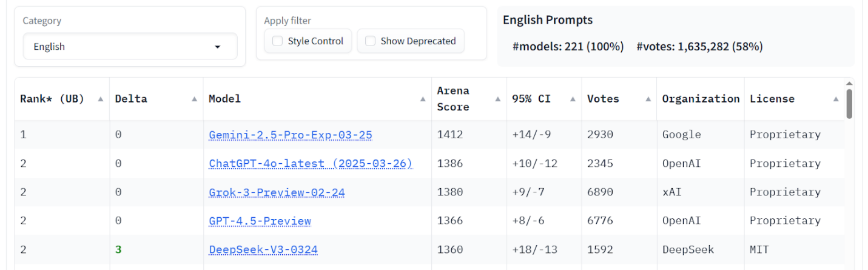Sort by the License column arrow
868x270 pixels.
(836, 99)
